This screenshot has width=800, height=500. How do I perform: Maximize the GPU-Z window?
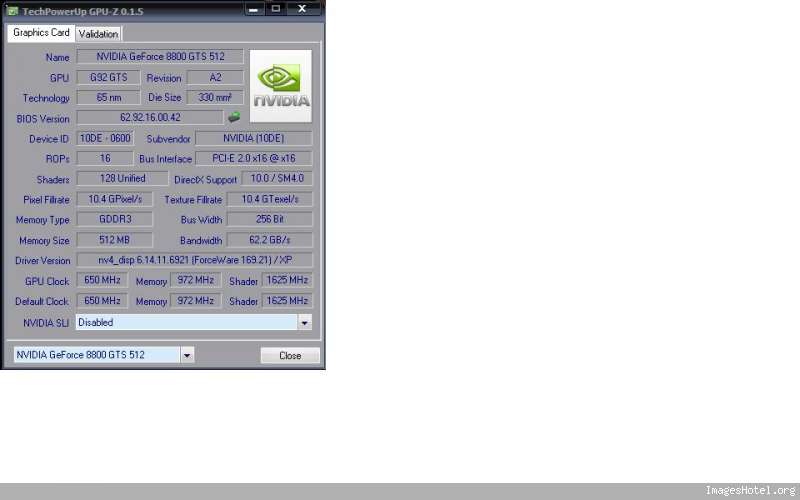[x=275, y=8]
